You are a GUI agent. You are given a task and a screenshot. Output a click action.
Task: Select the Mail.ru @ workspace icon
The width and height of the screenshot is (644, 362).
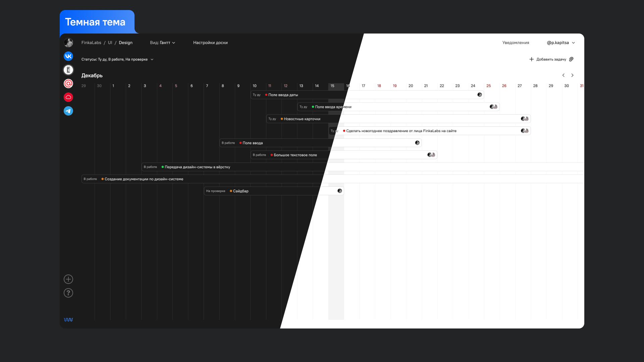68,83
